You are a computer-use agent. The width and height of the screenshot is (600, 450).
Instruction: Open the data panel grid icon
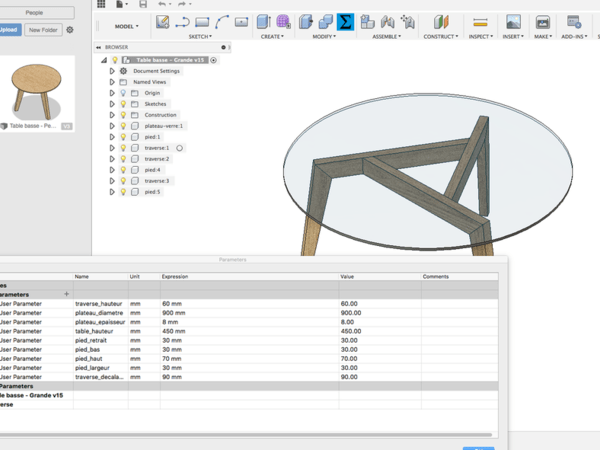click(x=101, y=4)
